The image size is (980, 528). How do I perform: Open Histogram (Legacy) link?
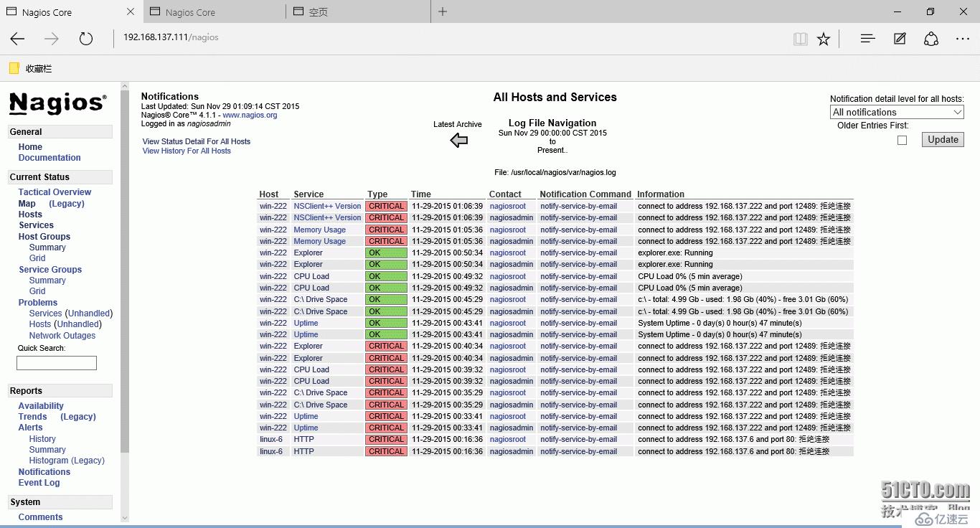tap(67, 461)
